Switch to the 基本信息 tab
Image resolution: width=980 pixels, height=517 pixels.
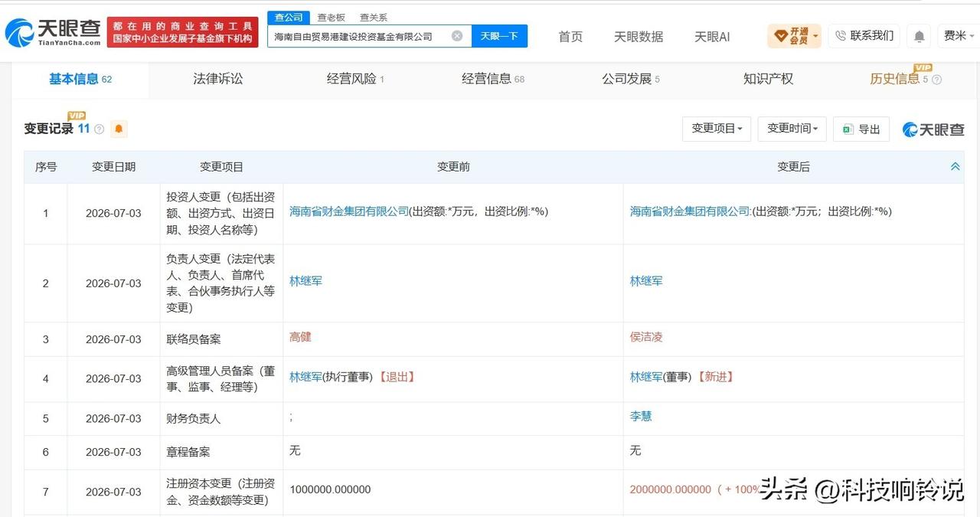(80, 79)
